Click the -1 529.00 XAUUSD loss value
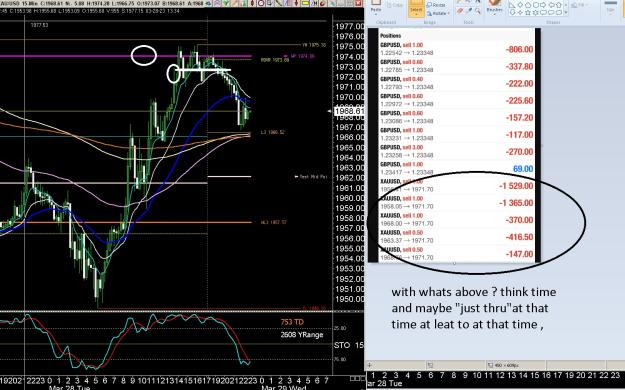The height and width of the screenshot is (390, 625). click(x=516, y=186)
